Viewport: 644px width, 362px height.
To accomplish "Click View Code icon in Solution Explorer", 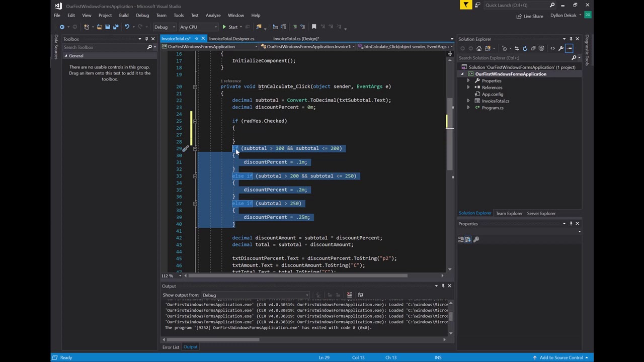I will click(552, 48).
